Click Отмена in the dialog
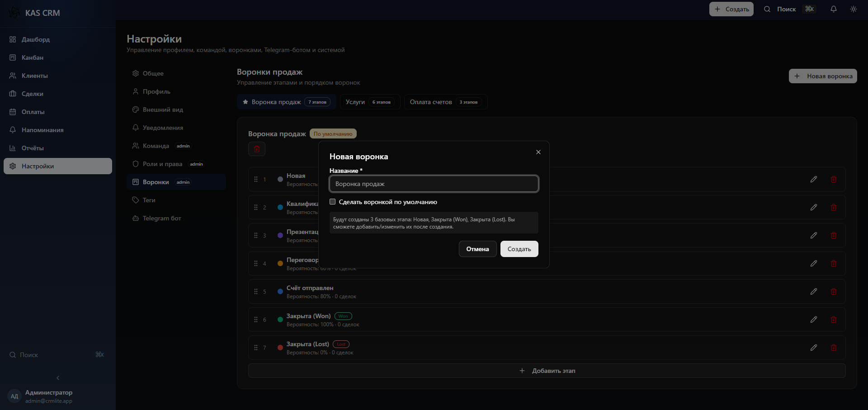Viewport: 868px width, 410px height. [477, 249]
